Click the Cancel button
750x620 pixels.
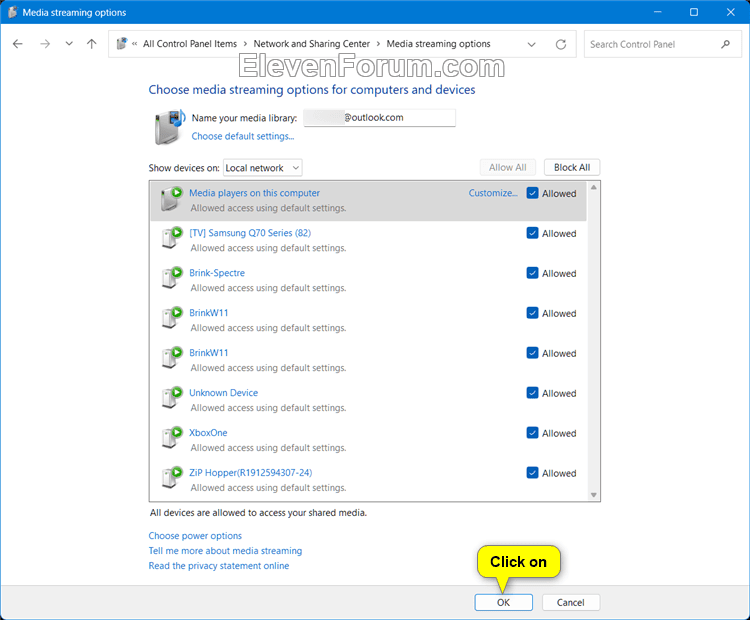pyautogui.click(x=571, y=602)
